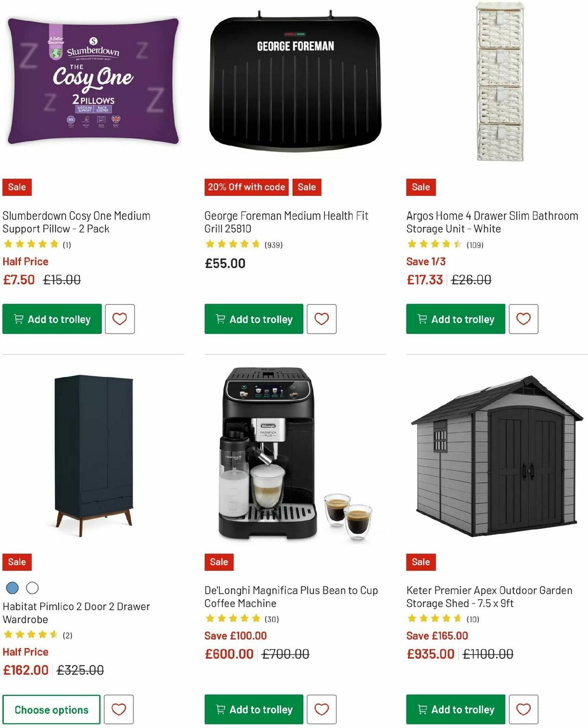Select the white color swatch for Pimlico wardrobe
588x728 pixels.
32,588
